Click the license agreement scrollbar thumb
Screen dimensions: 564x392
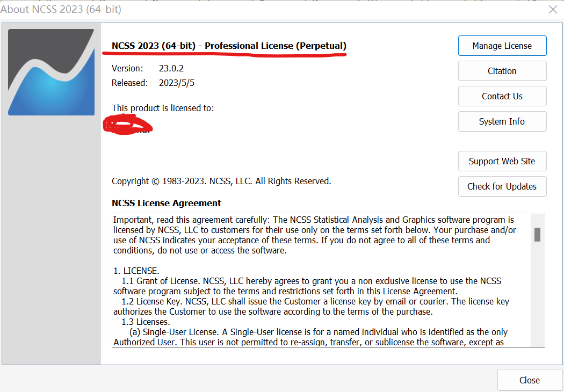[537, 235]
